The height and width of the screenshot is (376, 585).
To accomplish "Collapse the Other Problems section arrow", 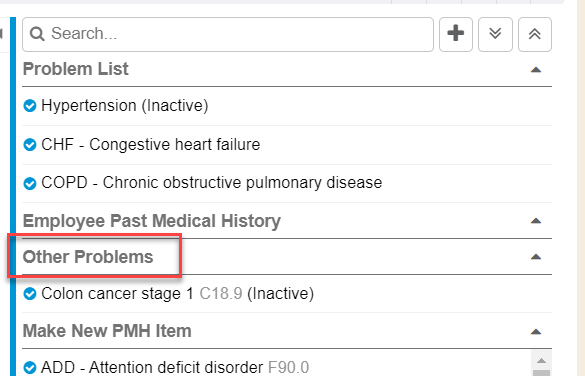I will pos(536,257).
